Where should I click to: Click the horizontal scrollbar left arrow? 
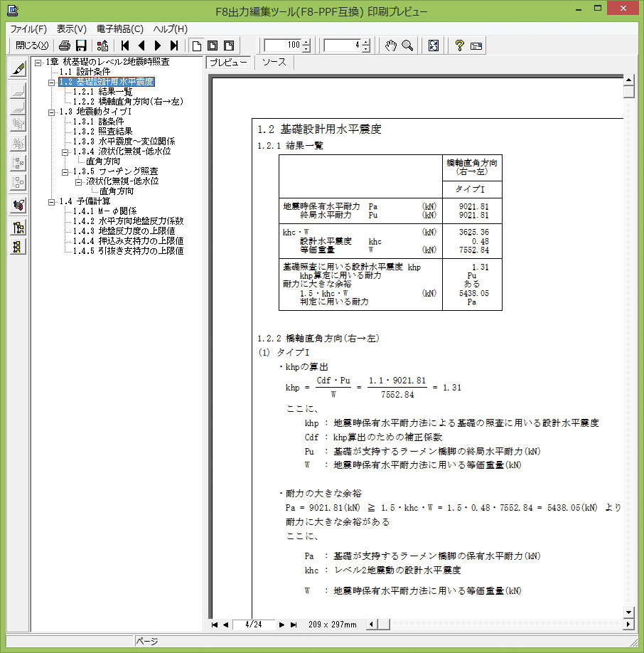pyautogui.click(x=371, y=625)
